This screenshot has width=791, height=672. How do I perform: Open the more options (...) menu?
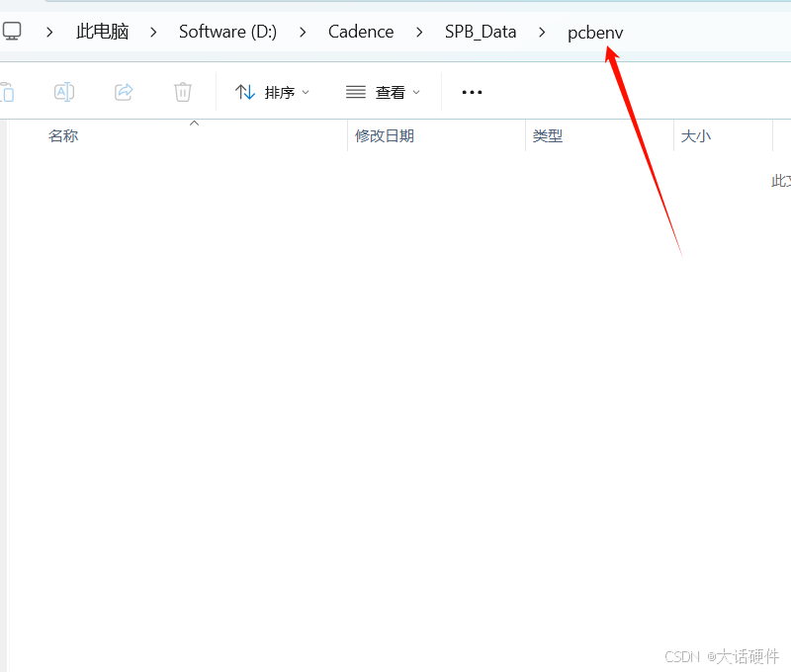coord(472,92)
